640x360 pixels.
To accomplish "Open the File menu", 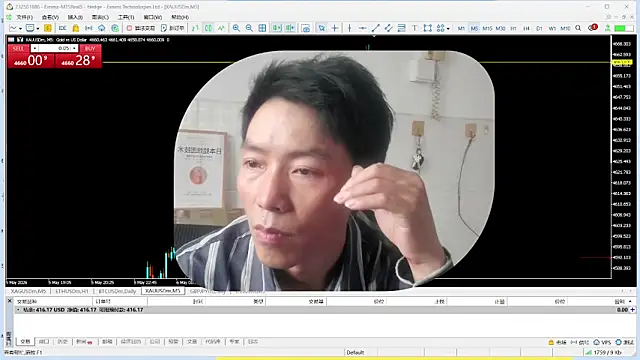I will [24, 17].
